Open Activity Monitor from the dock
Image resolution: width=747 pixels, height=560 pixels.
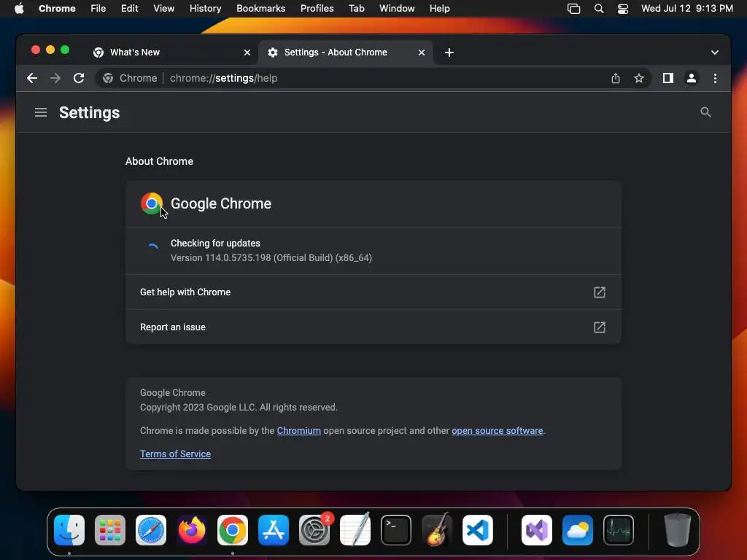[x=619, y=530]
